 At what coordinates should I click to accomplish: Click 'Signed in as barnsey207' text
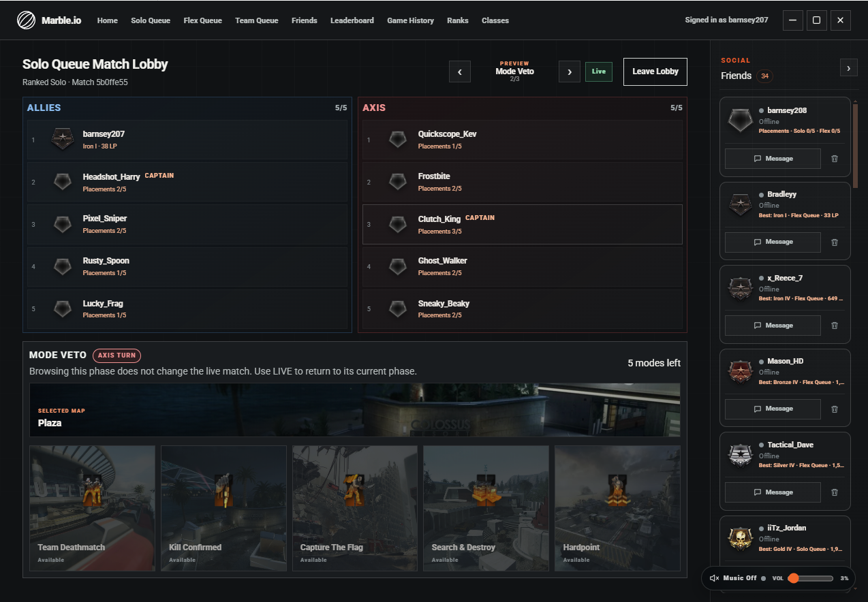(726, 20)
